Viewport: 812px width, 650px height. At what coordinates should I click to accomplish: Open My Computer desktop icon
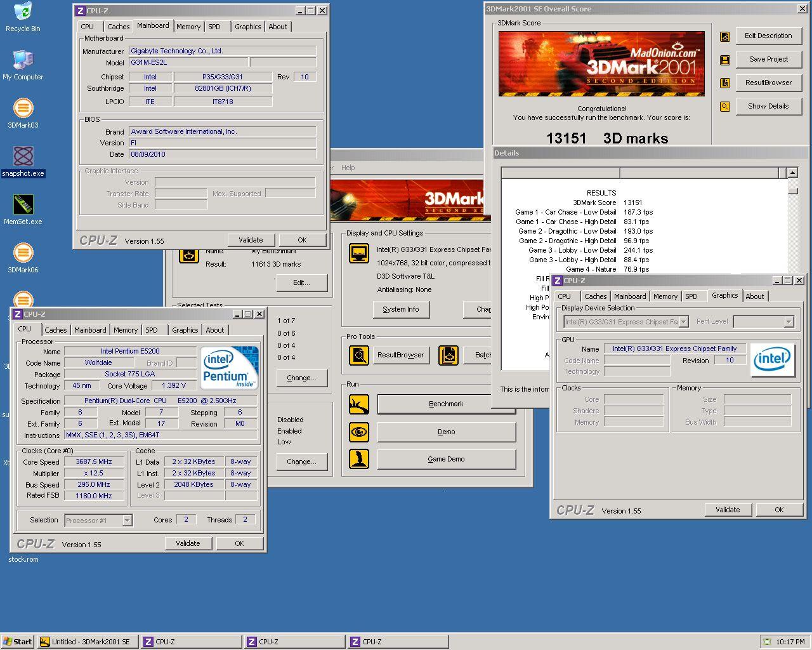click(x=23, y=65)
